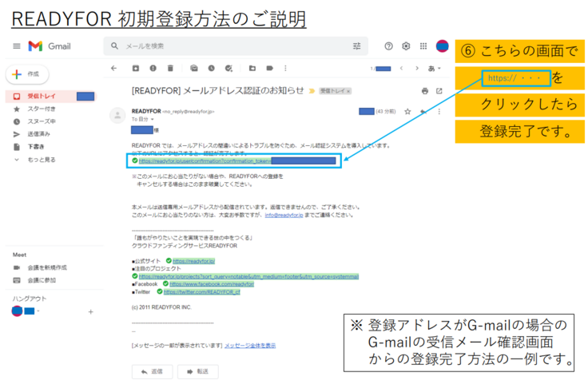Viewport: 588px width, 388px height.
Task: Delete this email with the trash icon
Action: pyautogui.click(x=169, y=69)
